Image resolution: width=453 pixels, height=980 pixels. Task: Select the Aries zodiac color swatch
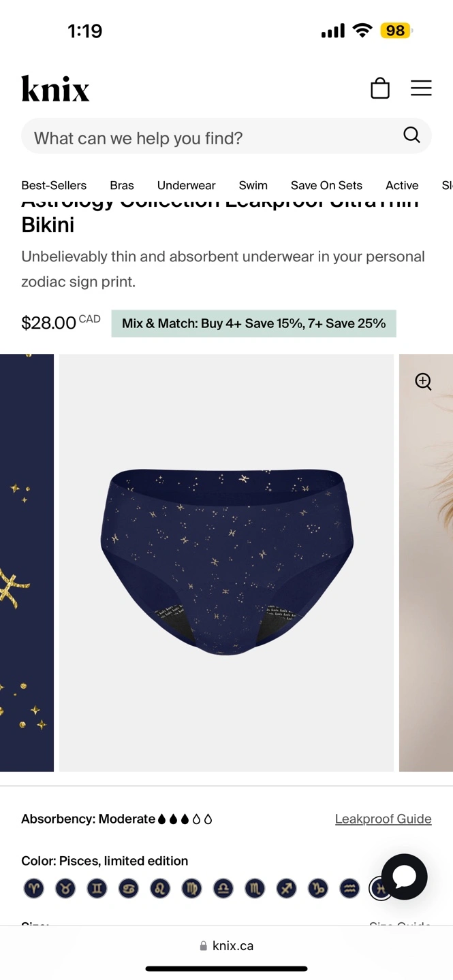33,888
